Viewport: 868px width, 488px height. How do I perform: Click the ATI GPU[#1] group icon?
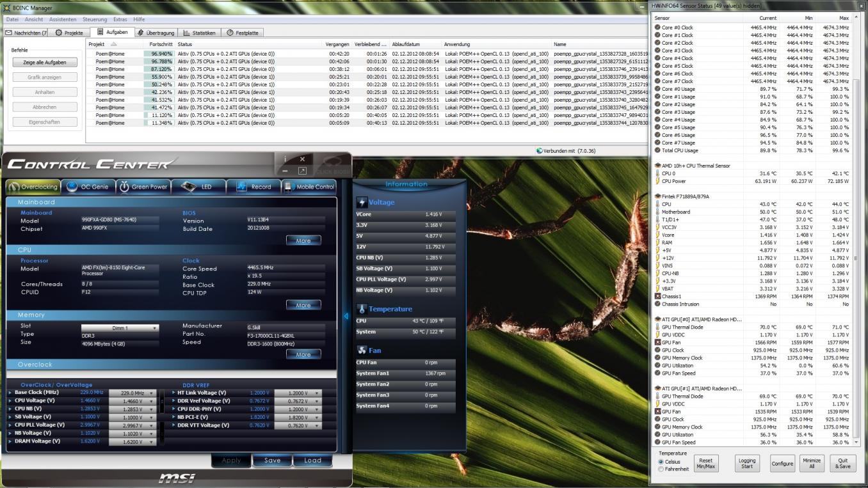[657, 388]
